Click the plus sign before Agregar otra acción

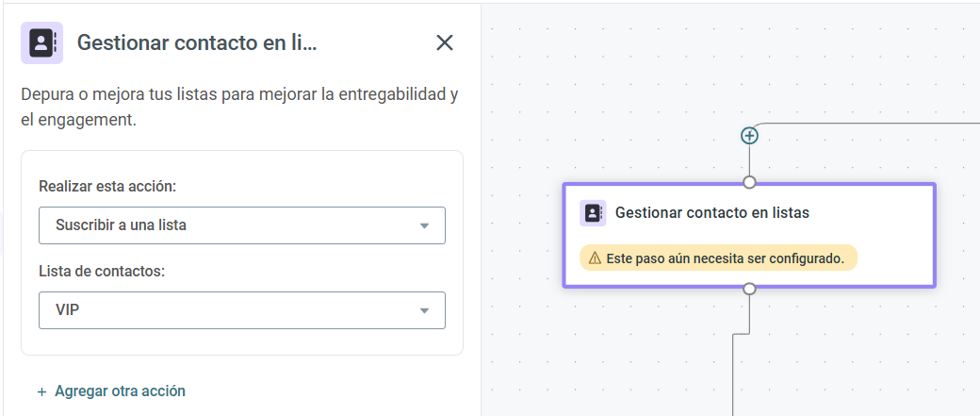(41, 391)
